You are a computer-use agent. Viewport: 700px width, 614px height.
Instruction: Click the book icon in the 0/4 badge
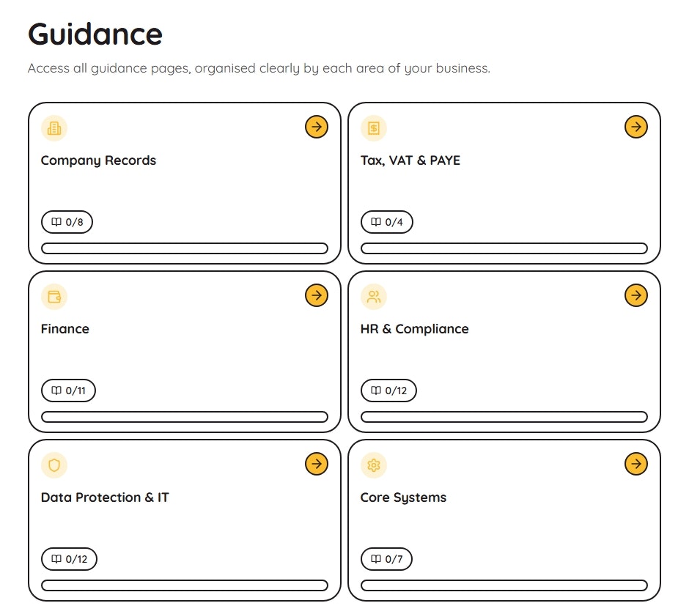(375, 221)
